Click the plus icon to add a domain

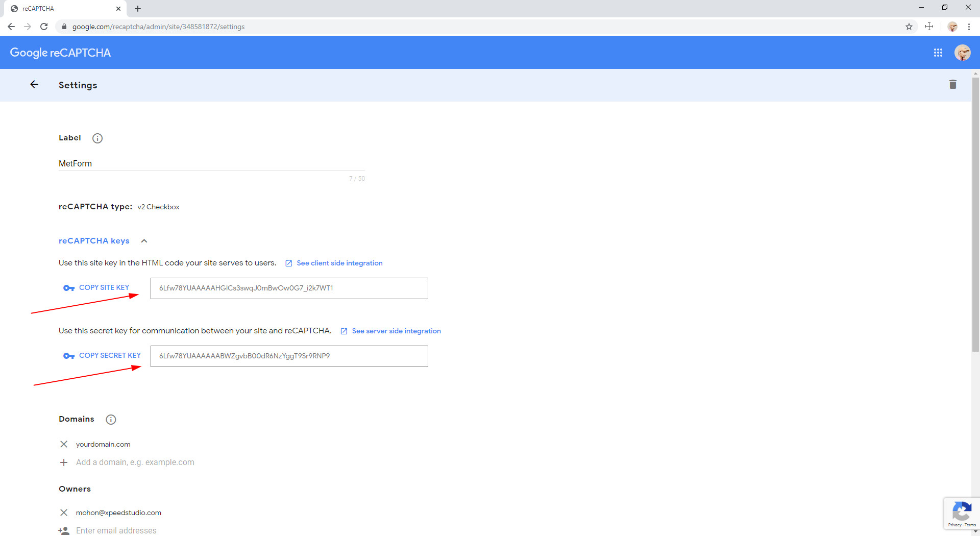click(x=64, y=462)
